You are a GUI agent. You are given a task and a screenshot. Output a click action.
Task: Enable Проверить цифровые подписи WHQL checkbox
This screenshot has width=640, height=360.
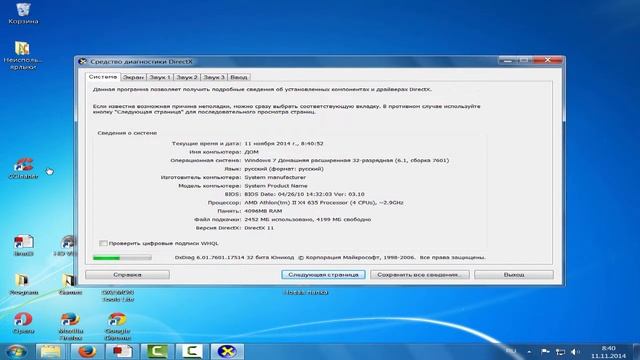point(103,243)
